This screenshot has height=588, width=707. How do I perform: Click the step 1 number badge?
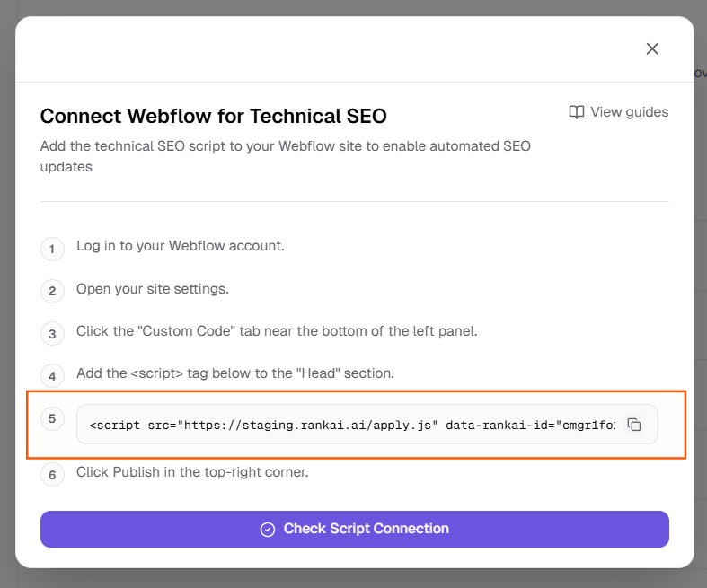point(52,248)
